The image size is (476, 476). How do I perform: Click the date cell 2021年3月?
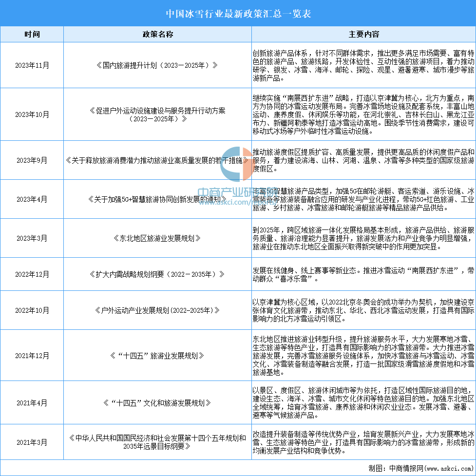(32, 442)
